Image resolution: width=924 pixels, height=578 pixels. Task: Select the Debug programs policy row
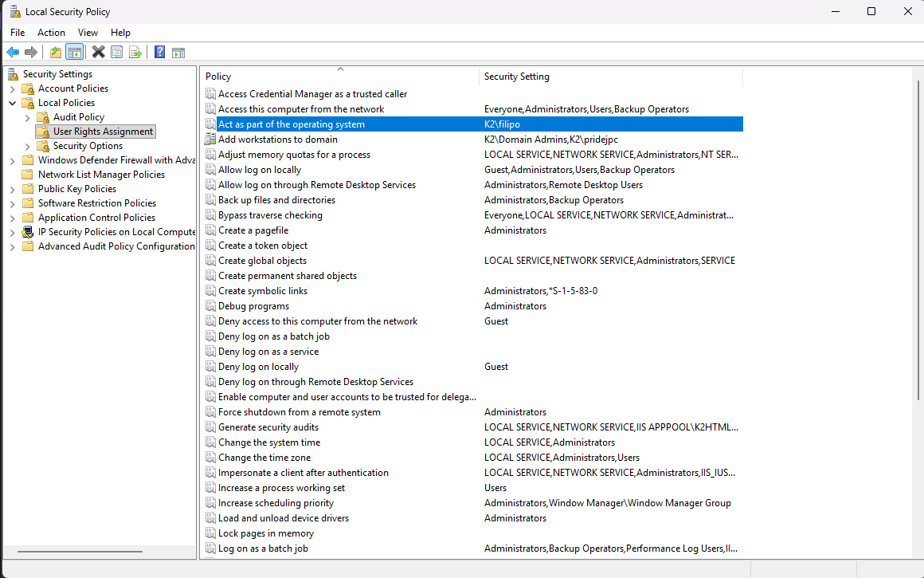tap(253, 306)
